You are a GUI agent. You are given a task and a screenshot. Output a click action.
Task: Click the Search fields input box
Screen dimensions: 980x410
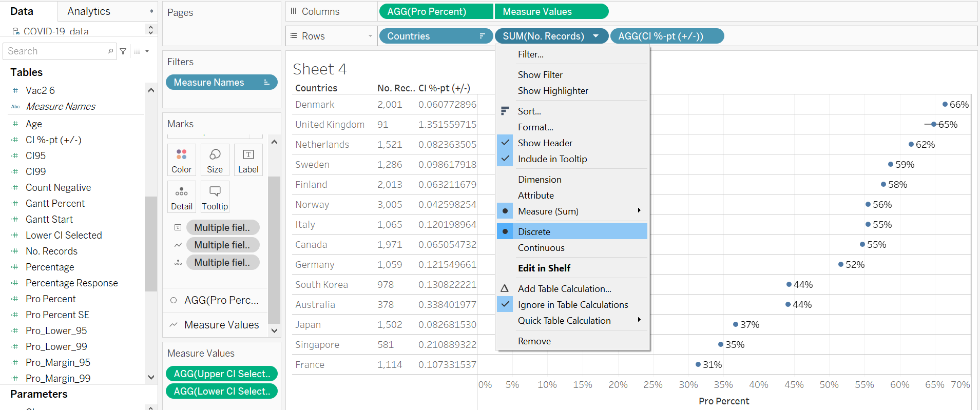coord(55,51)
